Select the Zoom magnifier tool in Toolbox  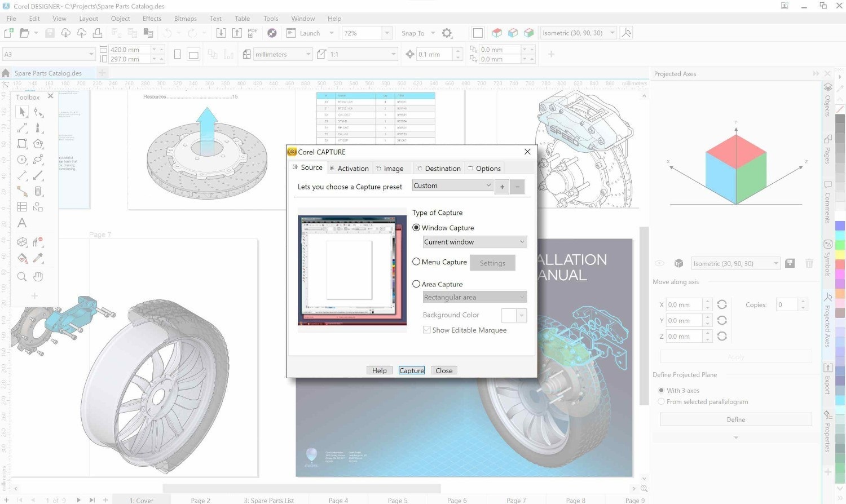(x=22, y=277)
